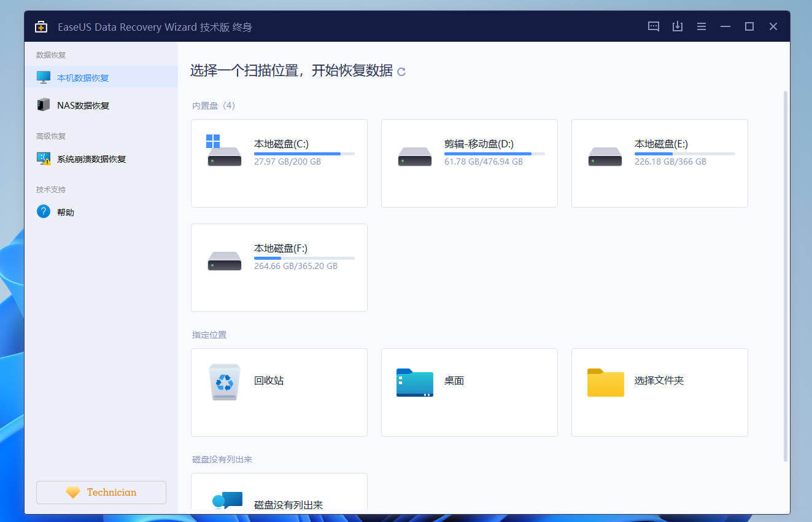Open the 桌面 desktop scan option

[469, 391]
